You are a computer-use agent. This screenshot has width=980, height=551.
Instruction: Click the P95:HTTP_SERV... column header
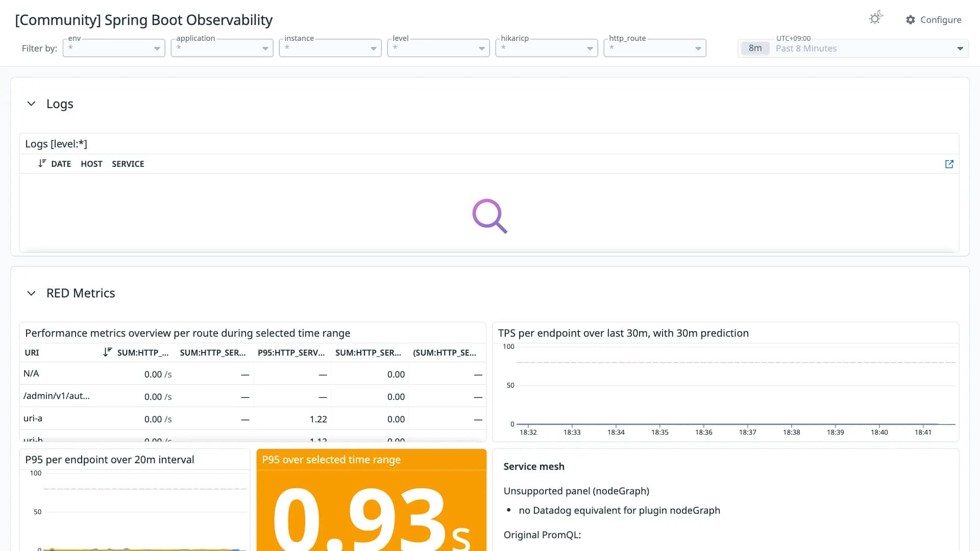(291, 353)
